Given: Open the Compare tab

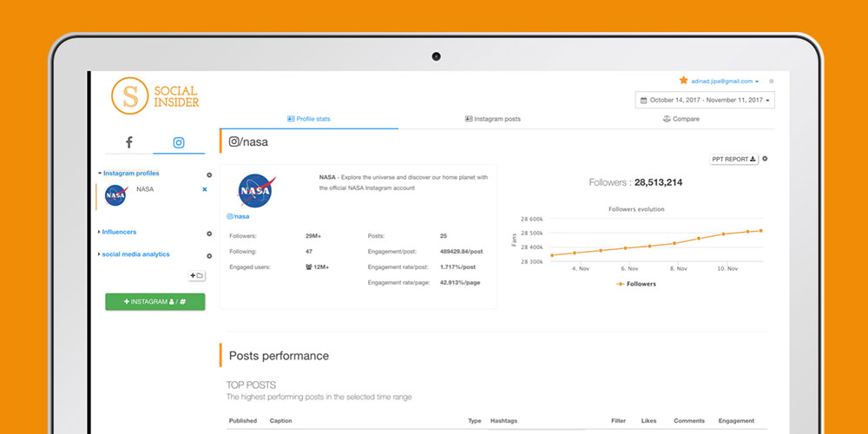Looking at the screenshot, I should click(681, 119).
